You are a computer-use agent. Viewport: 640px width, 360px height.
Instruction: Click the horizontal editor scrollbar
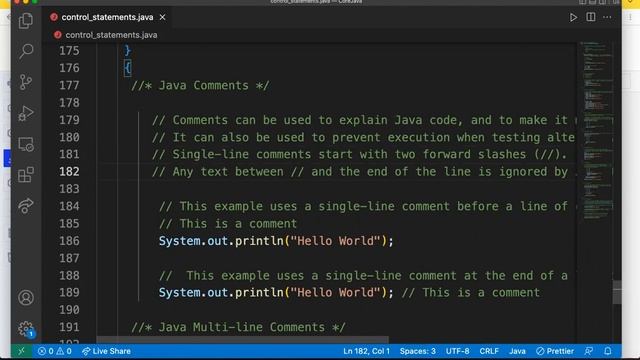click(x=243, y=340)
